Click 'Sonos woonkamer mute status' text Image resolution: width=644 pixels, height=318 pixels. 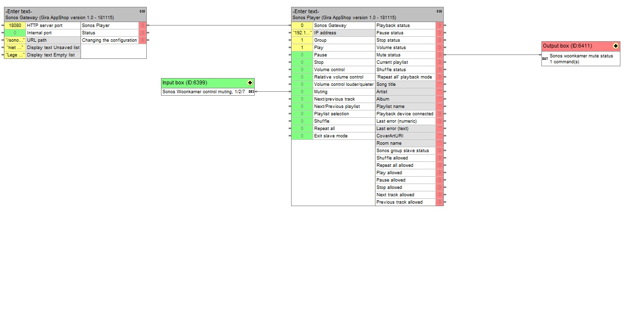click(581, 56)
